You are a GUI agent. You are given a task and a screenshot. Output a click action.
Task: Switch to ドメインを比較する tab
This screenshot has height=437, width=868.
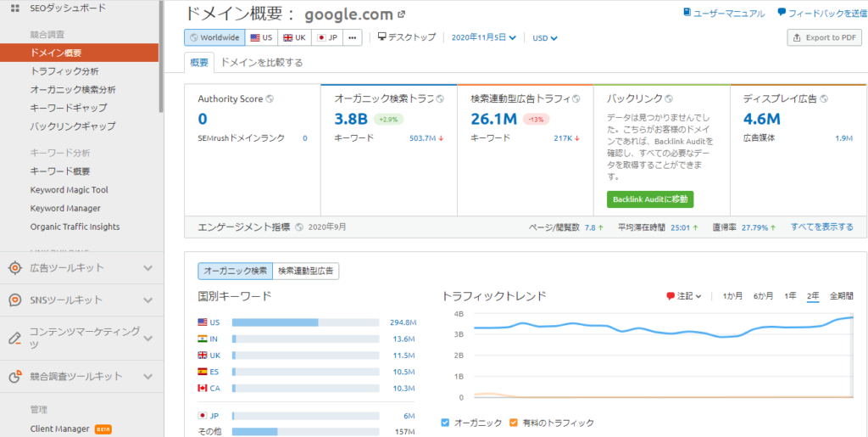[262, 63]
